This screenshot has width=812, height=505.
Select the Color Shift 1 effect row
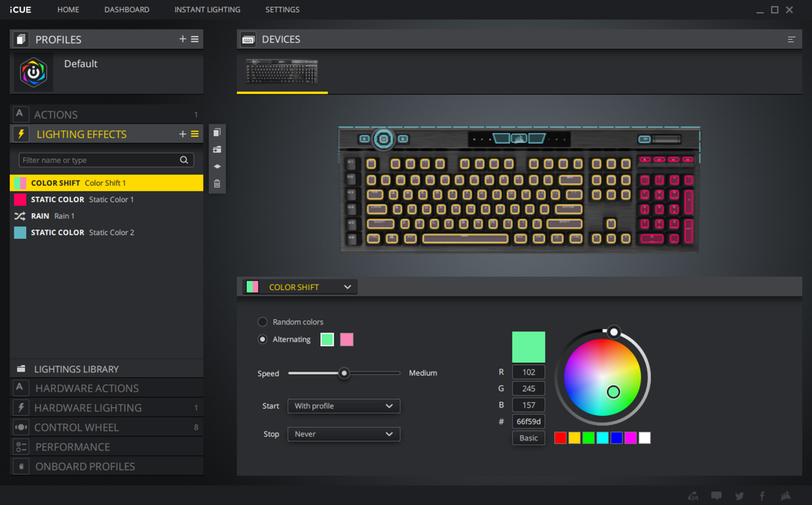(x=106, y=183)
